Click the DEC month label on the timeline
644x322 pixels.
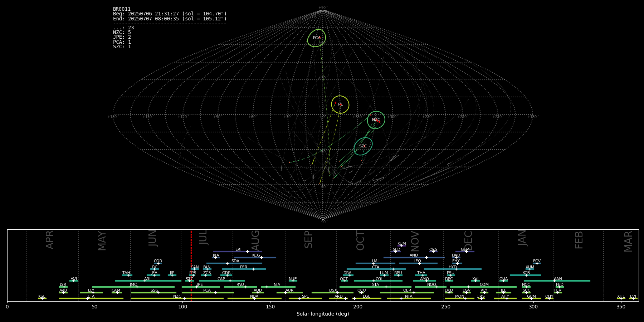pyautogui.click(x=468, y=240)
